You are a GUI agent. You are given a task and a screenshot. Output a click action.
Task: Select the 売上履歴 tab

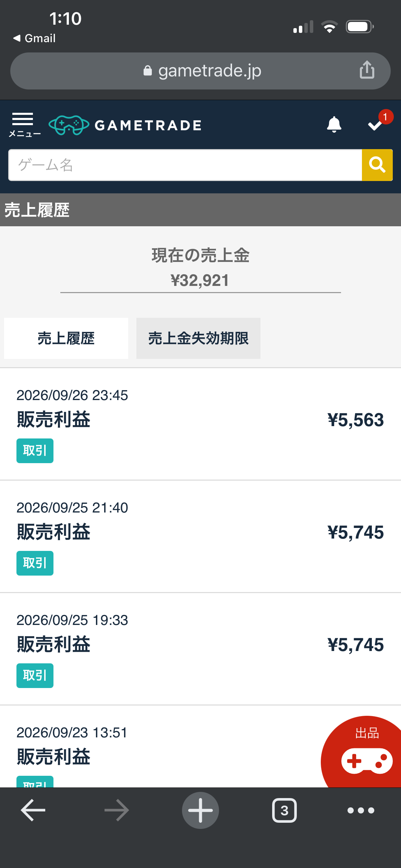66,338
